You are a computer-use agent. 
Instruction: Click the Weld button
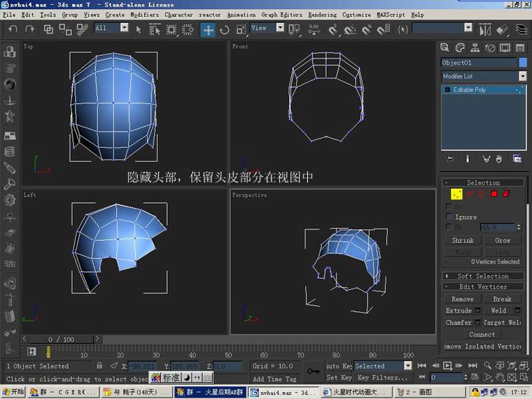(498, 310)
